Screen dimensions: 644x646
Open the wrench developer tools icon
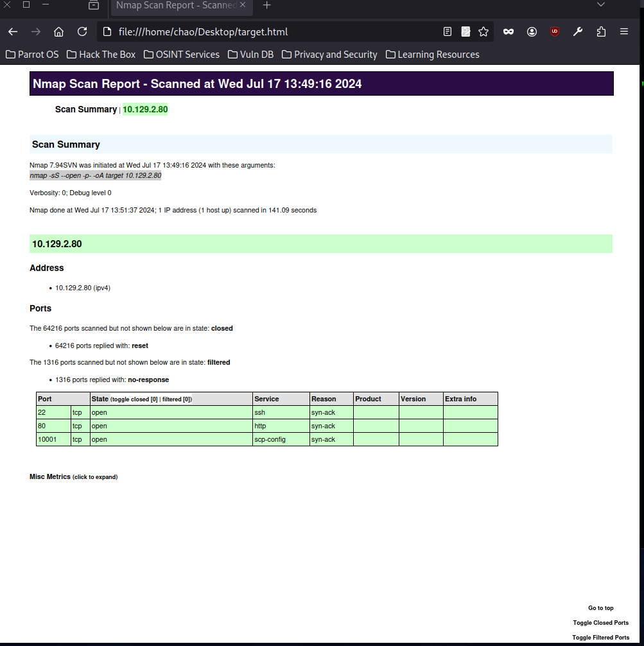click(578, 31)
